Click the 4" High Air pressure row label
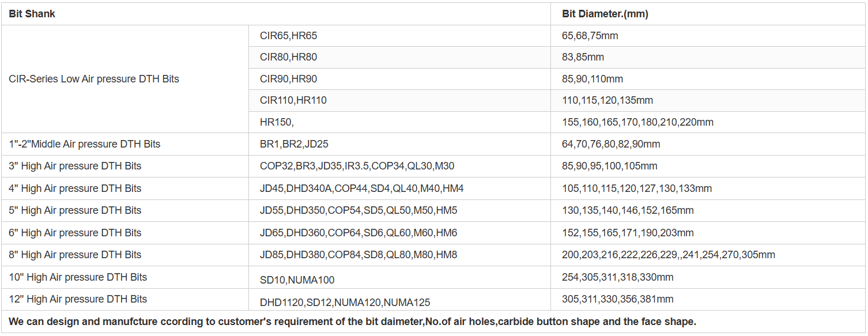Viewport: 868px width, 336px height. (75, 188)
